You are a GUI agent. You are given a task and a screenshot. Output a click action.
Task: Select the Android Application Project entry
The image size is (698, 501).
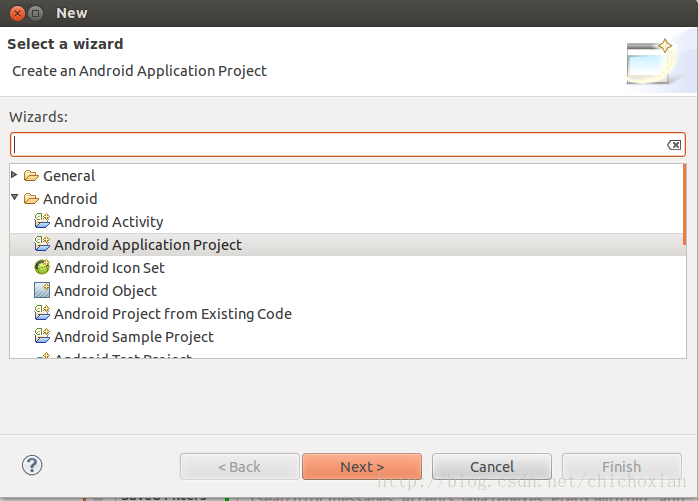coord(148,245)
